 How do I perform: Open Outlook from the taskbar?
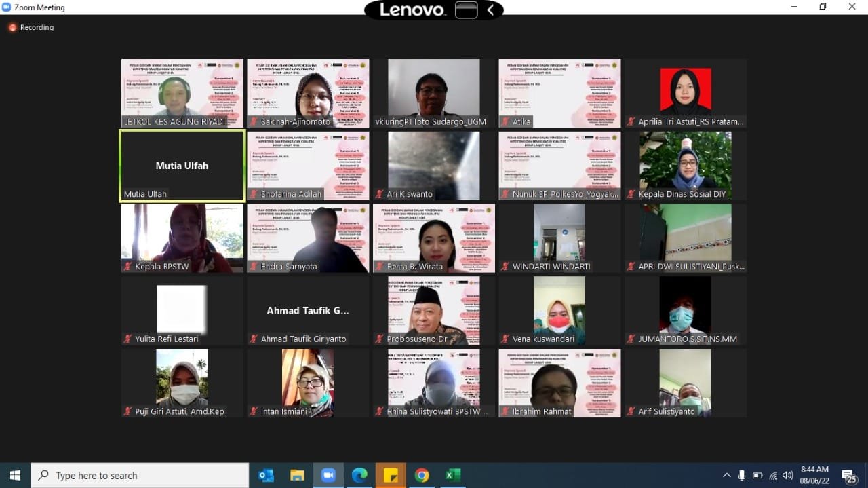[x=267, y=476]
